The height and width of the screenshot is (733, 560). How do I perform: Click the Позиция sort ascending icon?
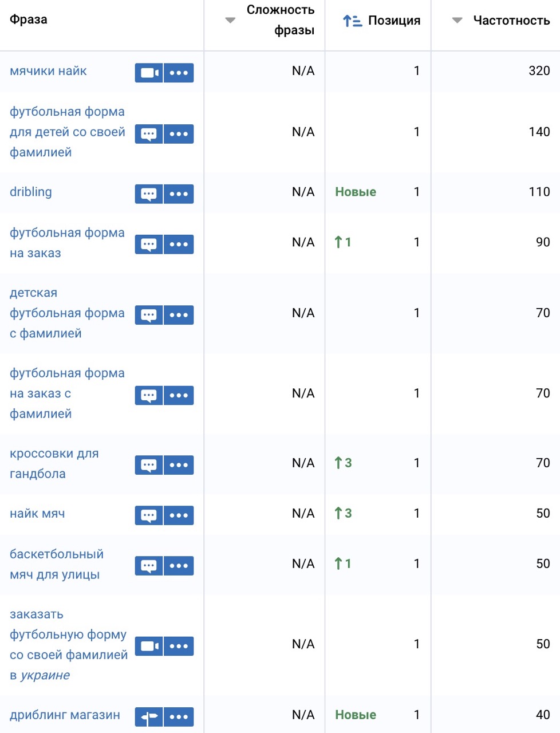point(352,21)
